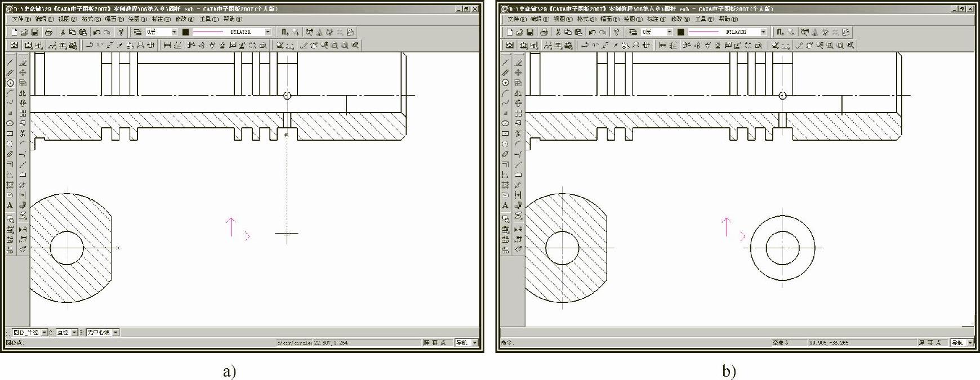Screen dimensions: 980x380
Task: Click Copy icon in right window b)
Action: [x=568, y=32]
